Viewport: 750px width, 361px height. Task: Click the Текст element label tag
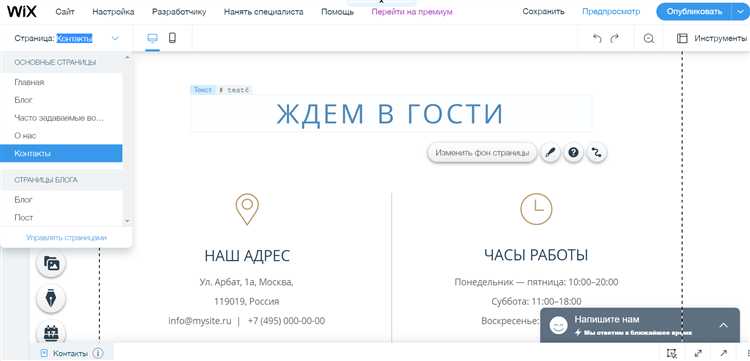[203, 90]
